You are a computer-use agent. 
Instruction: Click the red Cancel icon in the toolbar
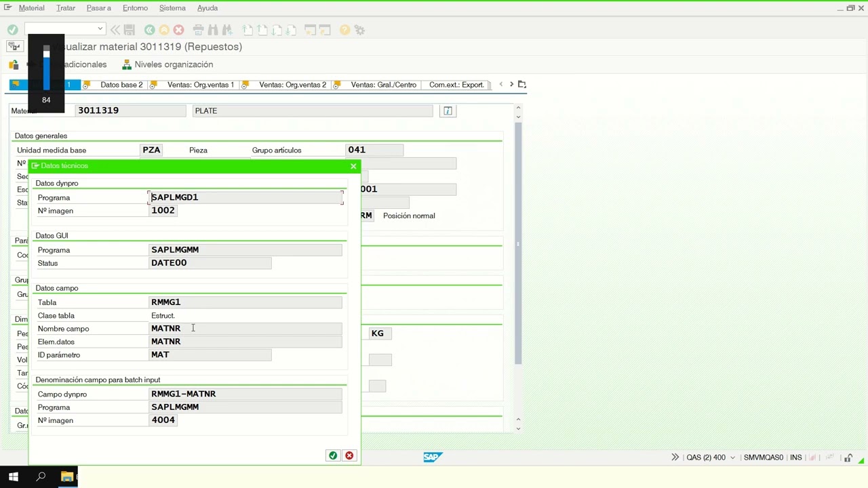[179, 30]
